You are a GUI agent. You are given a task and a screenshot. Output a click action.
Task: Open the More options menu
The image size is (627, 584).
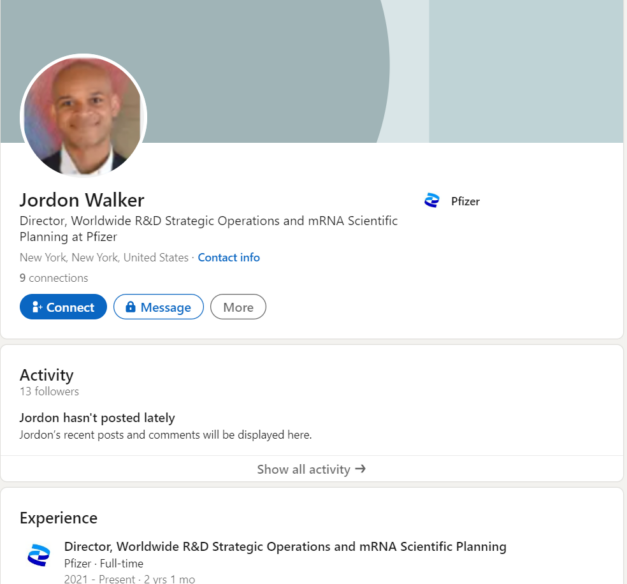238,307
